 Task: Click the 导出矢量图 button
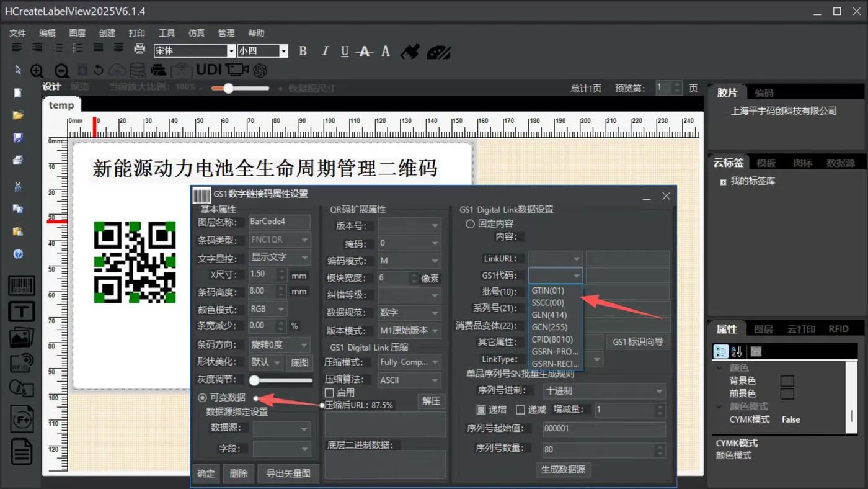[288, 473]
